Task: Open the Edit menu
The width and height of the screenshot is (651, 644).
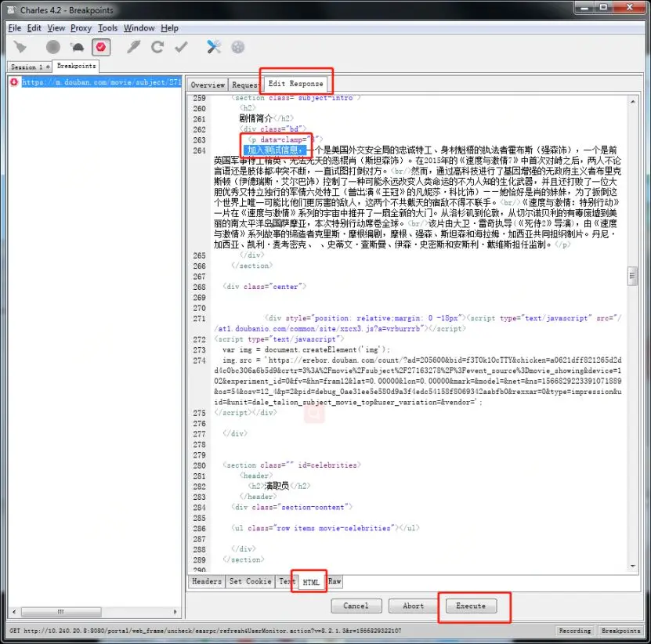Action: point(34,28)
